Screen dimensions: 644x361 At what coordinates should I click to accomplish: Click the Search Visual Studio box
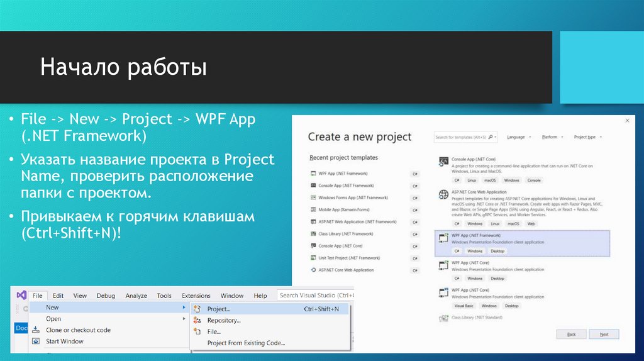click(316, 296)
